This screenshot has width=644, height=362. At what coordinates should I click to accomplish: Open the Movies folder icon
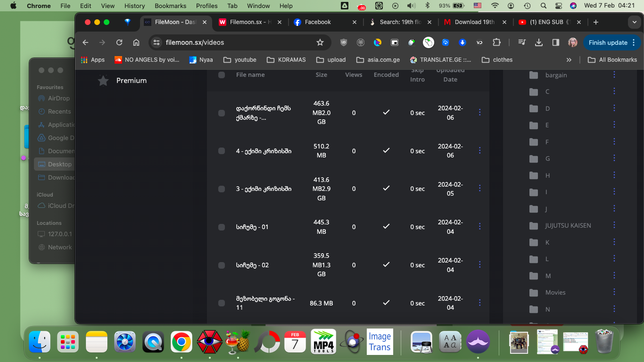coord(534,293)
